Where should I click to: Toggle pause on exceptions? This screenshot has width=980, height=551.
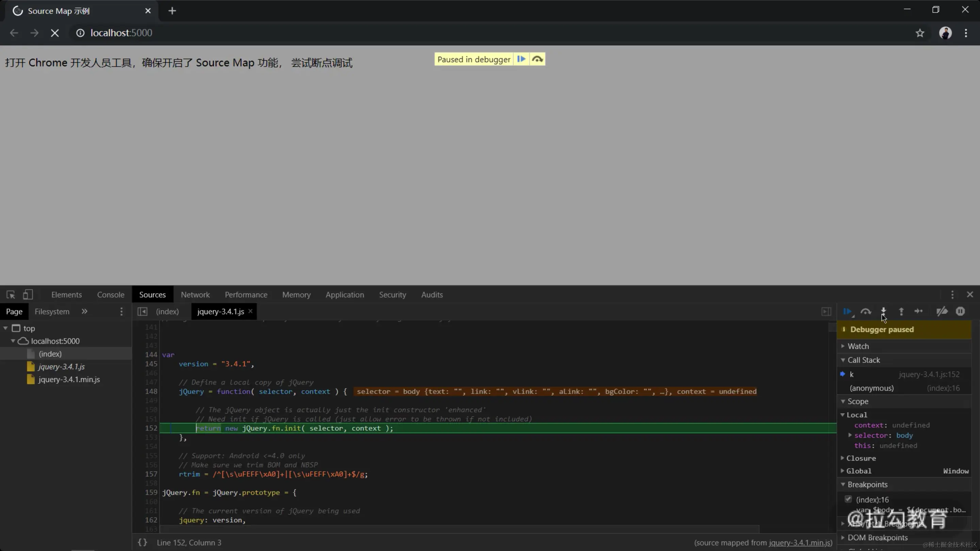pyautogui.click(x=960, y=312)
